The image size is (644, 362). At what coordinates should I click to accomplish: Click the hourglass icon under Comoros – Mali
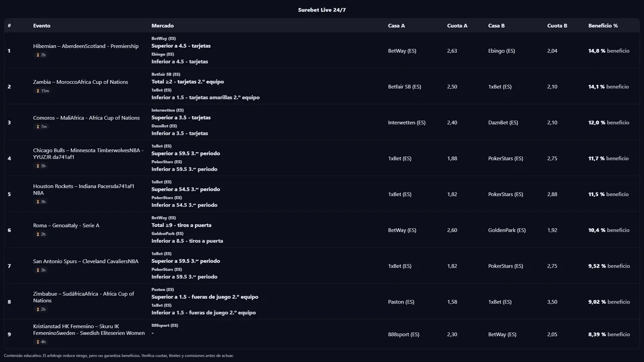[x=38, y=127]
